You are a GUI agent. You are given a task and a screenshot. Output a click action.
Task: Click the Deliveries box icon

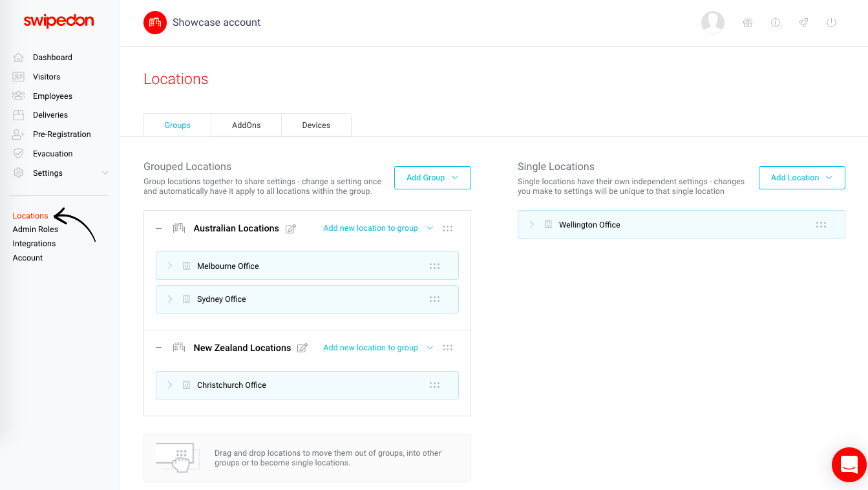pos(19,115)
